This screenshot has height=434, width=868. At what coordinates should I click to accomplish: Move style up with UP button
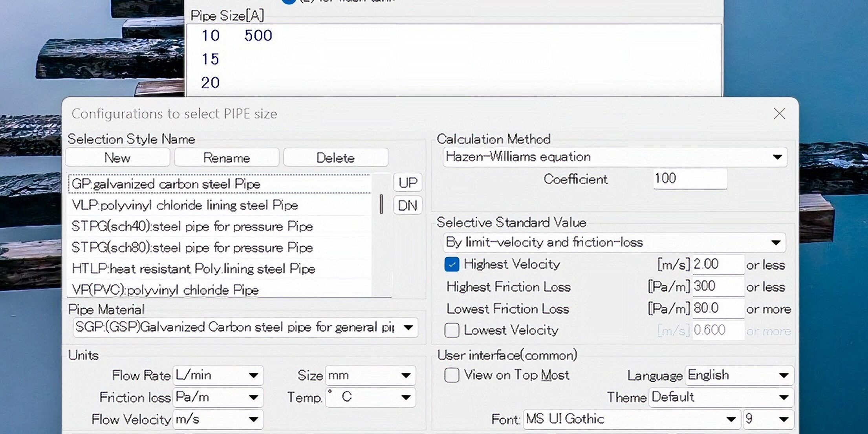[x=408, y=183]
